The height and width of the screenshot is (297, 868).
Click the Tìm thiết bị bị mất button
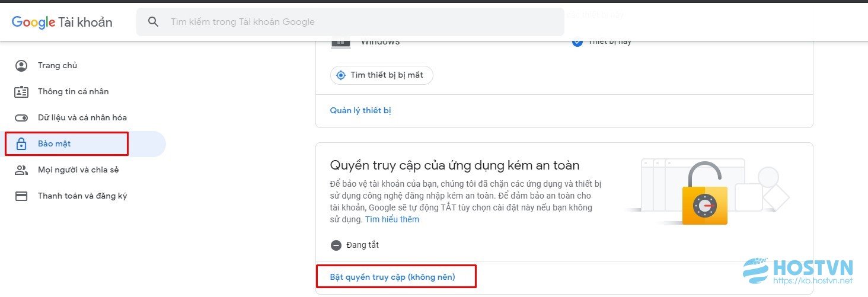pos(382,75)
